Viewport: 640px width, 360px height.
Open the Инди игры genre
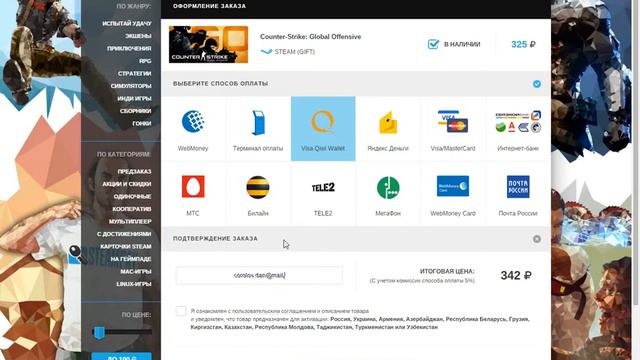point(134,98)
